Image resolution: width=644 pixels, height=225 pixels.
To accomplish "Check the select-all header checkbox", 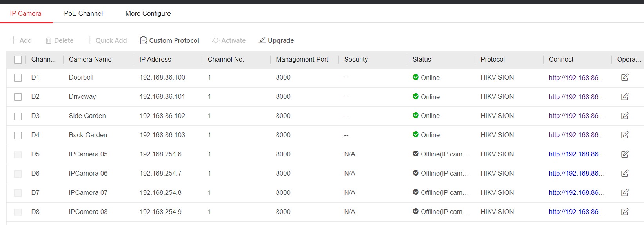I will 18,60.
